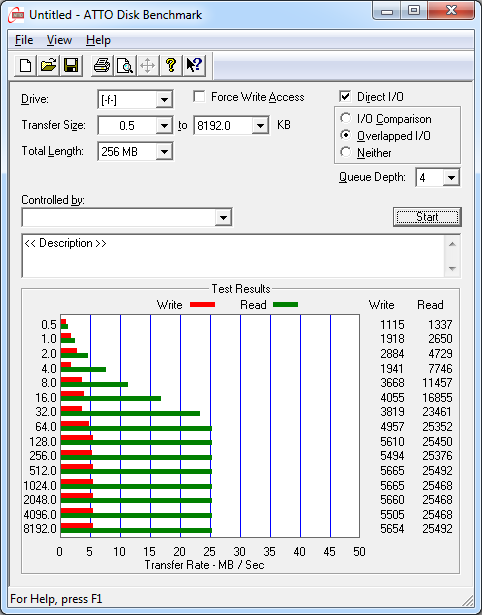Click the write value 1115

pos(392,325)
